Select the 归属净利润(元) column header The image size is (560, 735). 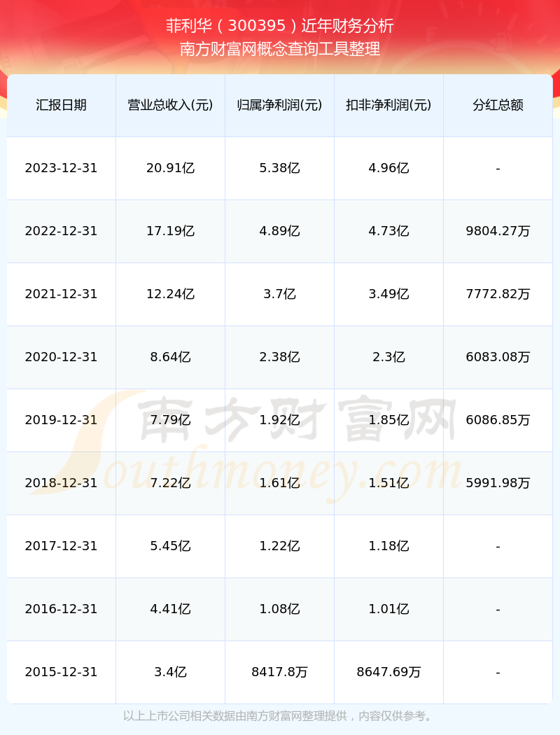280,105
